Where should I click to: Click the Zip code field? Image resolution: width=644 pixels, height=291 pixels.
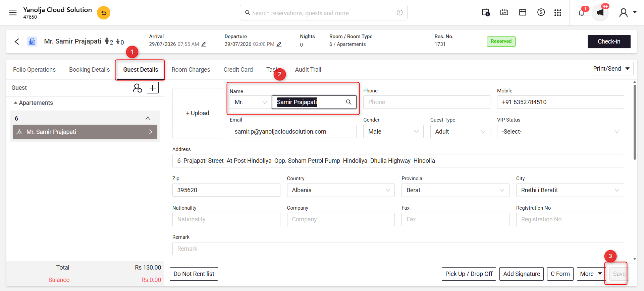pyautogui.click(x=226, y=190)
